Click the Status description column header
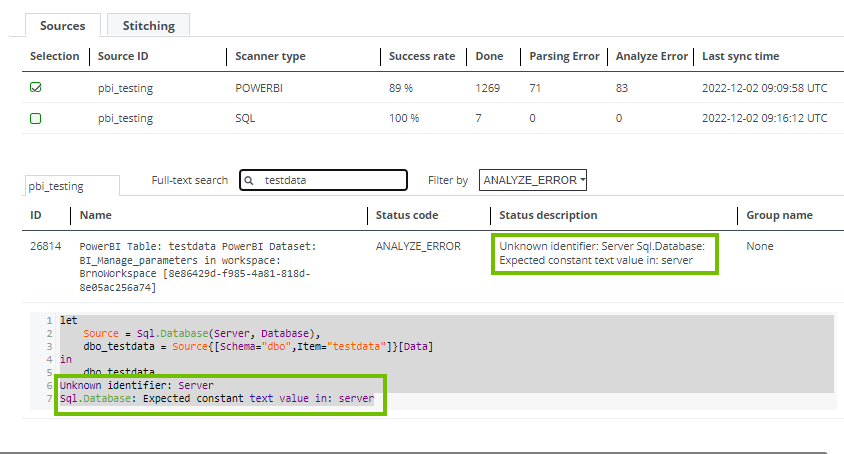The width and height of the screenshot is (844, 454). [548, 215]
